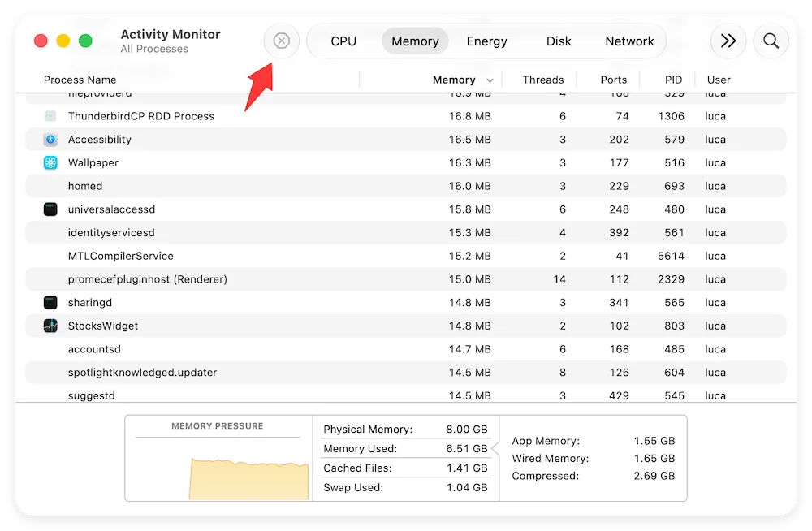Screen dimensions: 812x531
Task: Click the 16.0 MB memory value
Action: click(469, 186)
